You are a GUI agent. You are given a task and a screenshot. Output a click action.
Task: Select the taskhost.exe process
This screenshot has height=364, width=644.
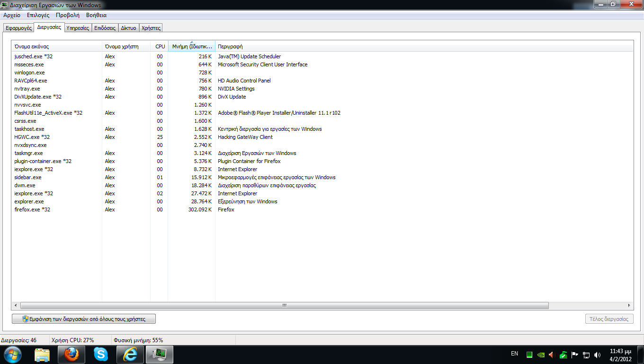click(x=322, y=129)
